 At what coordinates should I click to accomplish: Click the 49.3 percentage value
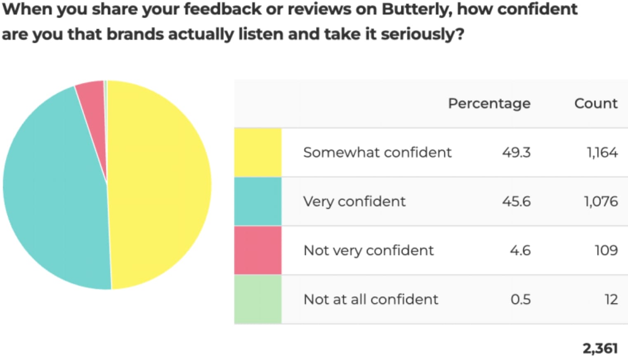(516, 153)
